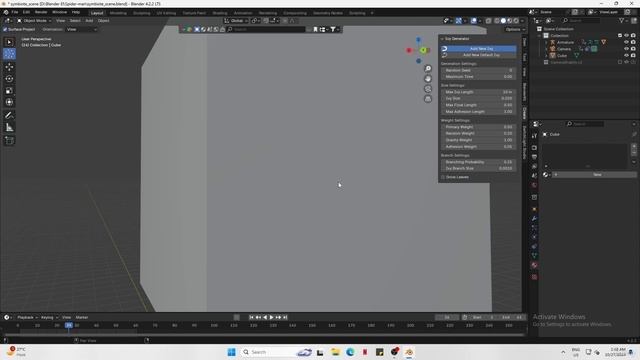Hide Armature with its eye icon
This screenshot has width=640, height=360.
tap(627, 42)
